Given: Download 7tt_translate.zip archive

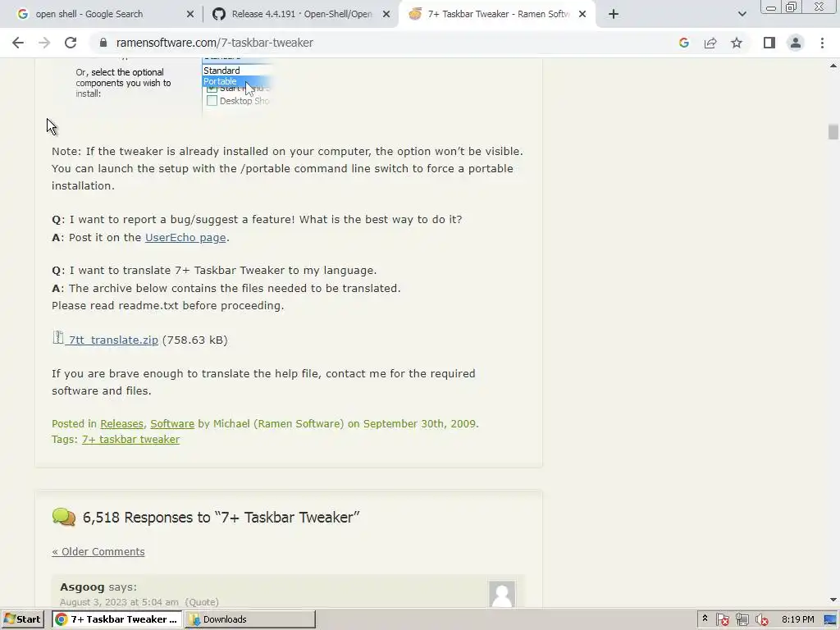Looking at the screenshot, I should tap(113, 340).
